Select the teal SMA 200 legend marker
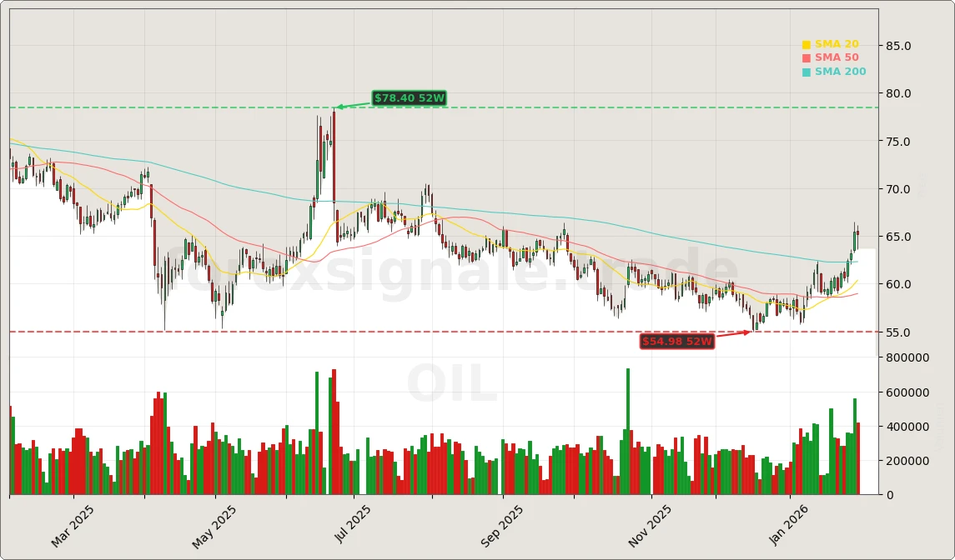The image size is (955, 560). 806,72
